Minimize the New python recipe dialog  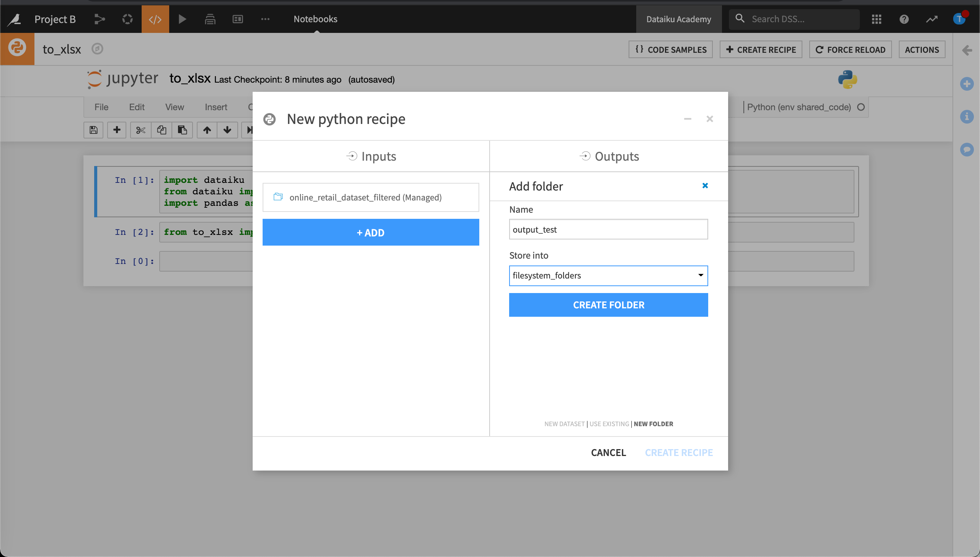click(x=688, y=119)
